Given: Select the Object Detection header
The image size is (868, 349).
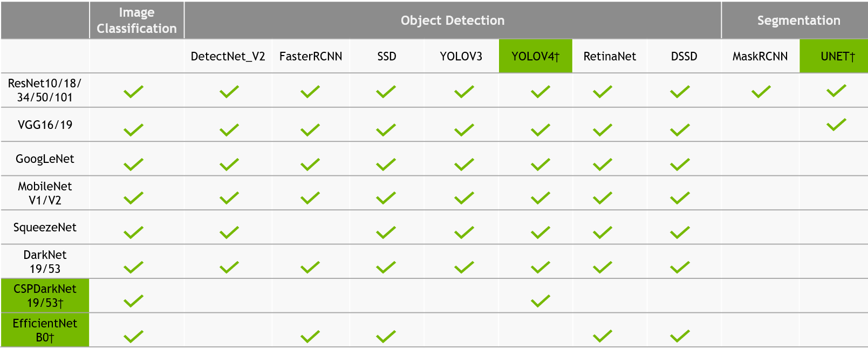Looking at the screenshot, I should tap(453, 20).
